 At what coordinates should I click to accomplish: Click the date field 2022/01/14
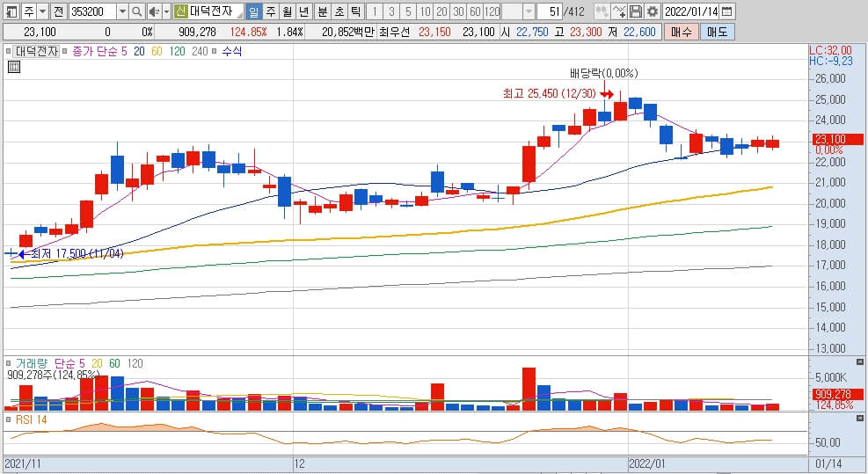[x=691, y=11]
